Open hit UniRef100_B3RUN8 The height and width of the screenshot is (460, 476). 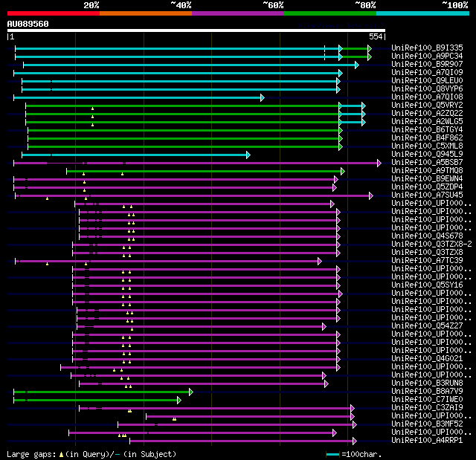427,383
